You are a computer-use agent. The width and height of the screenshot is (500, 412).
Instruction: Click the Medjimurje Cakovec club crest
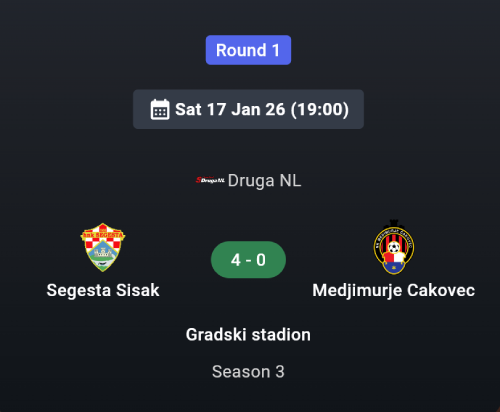point(394,247)
